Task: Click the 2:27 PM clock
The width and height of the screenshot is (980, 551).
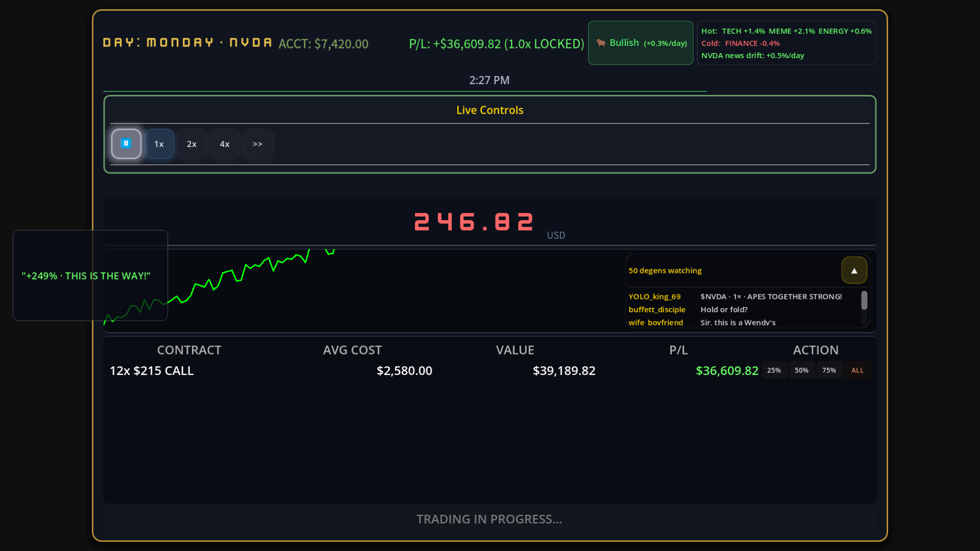Action: click(489, 80)
